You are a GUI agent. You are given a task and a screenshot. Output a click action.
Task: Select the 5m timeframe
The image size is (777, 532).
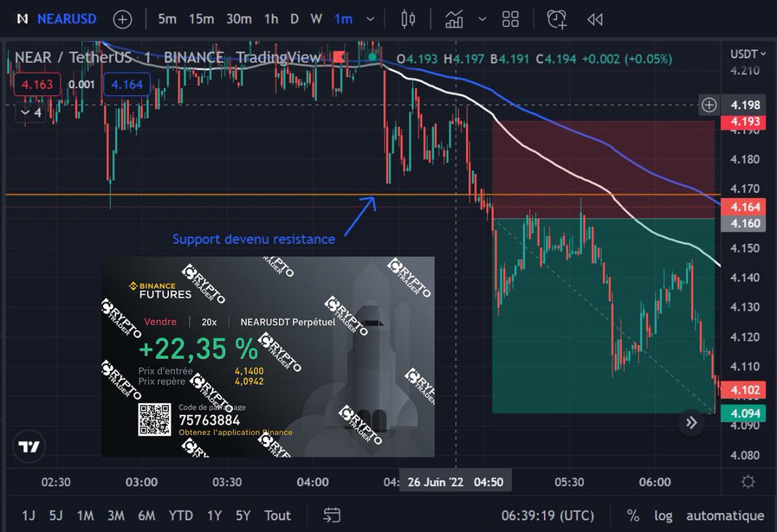pos(167,19)
